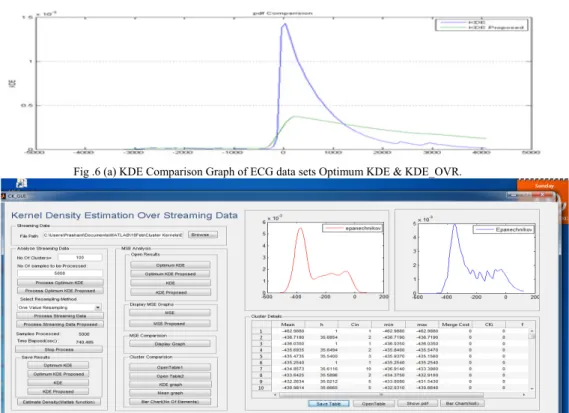
Task: Click Bar Chart button below cluster table
Action: pyautogui.click(x=462, y=404)
